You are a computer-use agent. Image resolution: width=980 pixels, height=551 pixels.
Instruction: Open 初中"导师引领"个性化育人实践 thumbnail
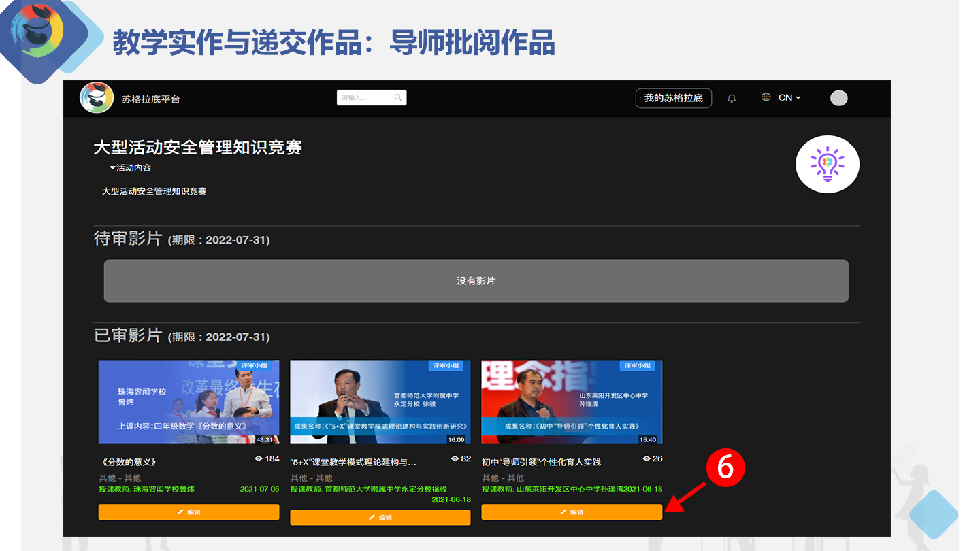572,401
